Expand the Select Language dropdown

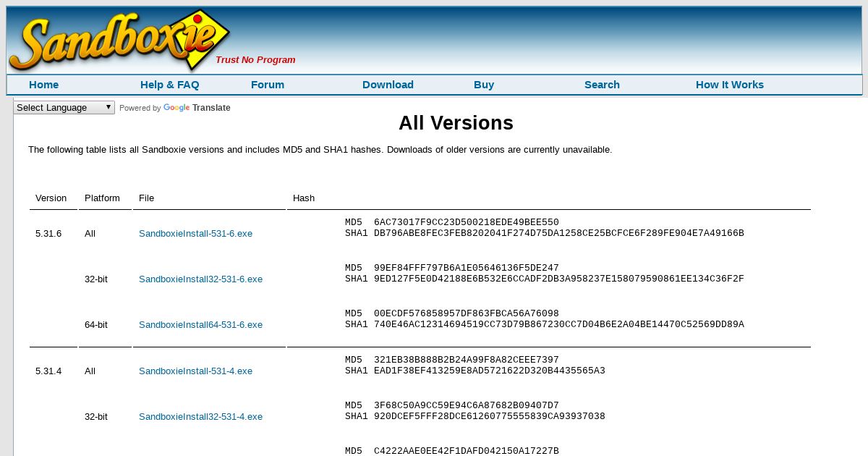click(64, 107)
